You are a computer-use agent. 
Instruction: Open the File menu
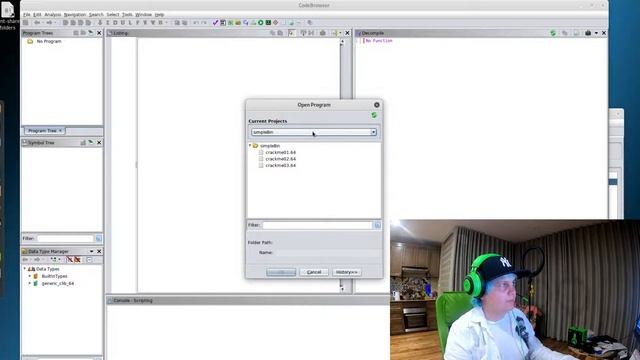(27, 15)
